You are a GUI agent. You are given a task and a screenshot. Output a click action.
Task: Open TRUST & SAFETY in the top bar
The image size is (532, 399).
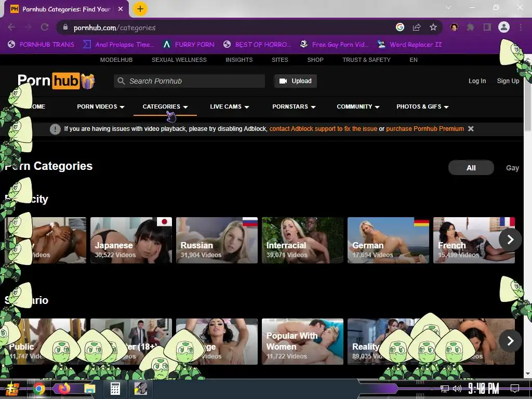pyautogui.click(x=366, y=60)
